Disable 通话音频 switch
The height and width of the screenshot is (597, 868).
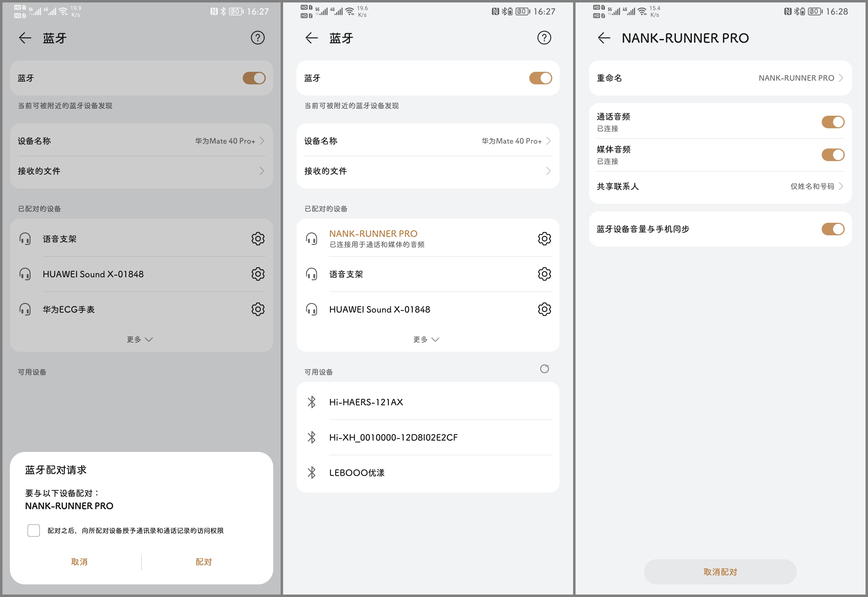[x=833, y=122]
